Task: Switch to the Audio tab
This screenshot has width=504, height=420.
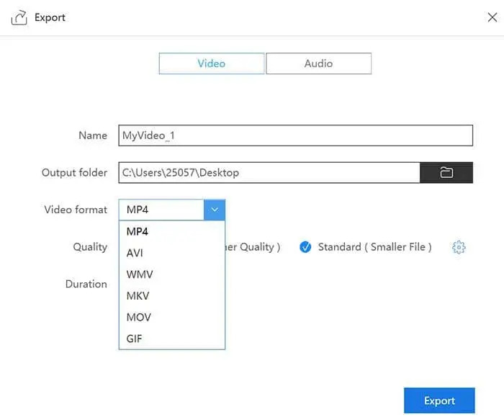Action: point(318,63)
